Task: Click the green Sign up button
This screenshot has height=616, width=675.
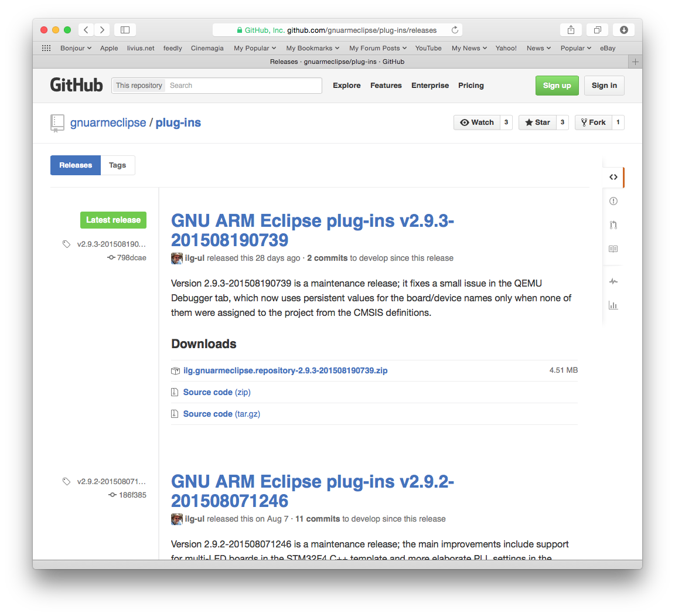Action: 557,85
